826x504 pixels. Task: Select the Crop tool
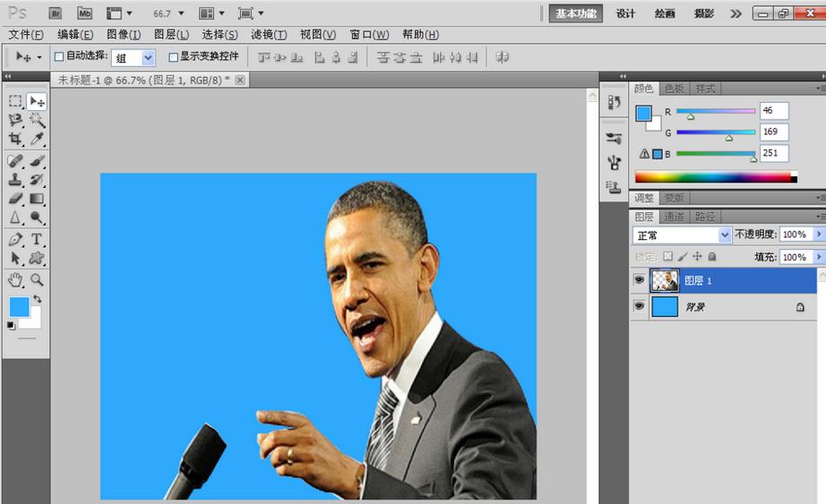[15, 139]
